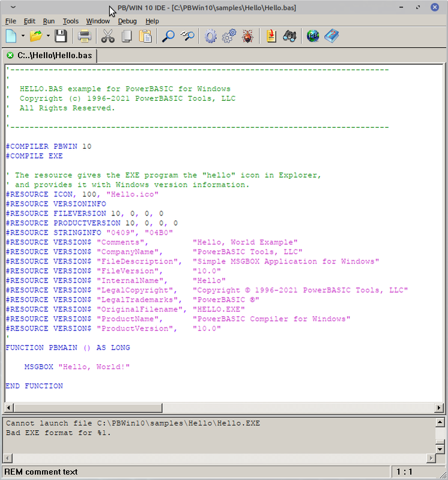
Task: Click the "Hello, World Example" string
Action: point(245,242)
